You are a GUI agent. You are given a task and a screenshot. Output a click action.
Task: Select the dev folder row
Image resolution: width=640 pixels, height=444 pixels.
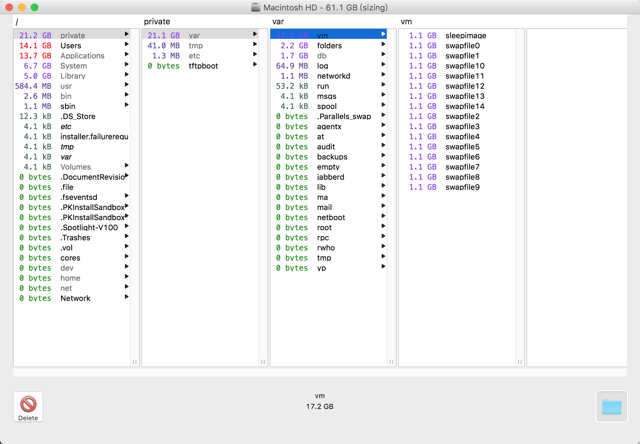click(72, 268)
